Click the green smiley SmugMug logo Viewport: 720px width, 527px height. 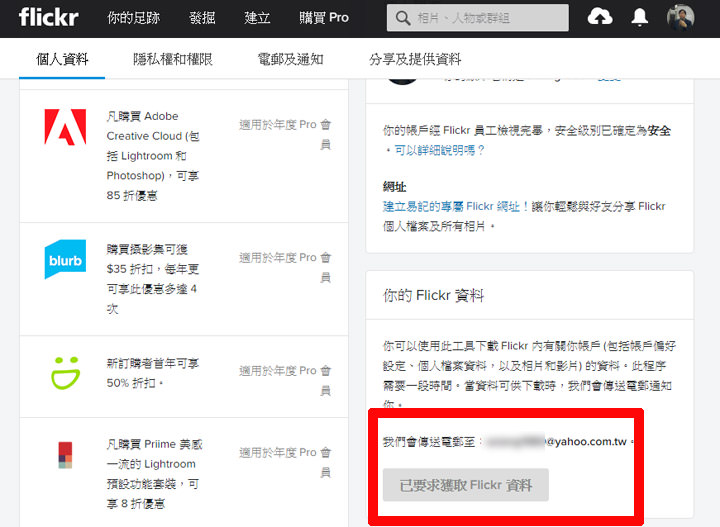[x=65, y=373]
